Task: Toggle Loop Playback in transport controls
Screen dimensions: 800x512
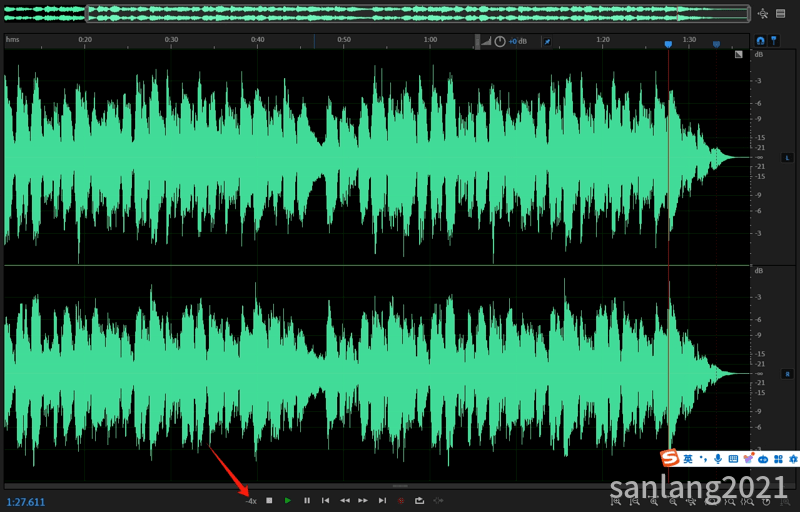Action: tap(420, 500)
